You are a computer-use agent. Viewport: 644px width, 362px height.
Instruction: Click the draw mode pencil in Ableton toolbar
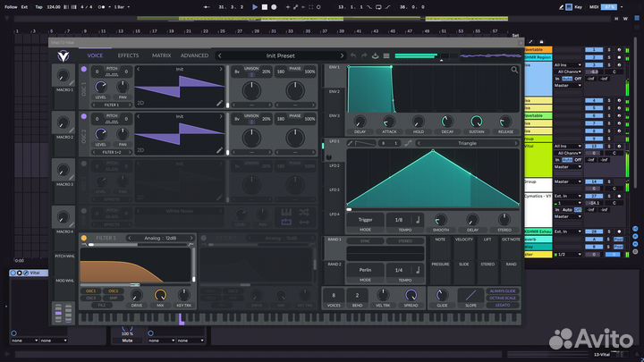[561, 7]
